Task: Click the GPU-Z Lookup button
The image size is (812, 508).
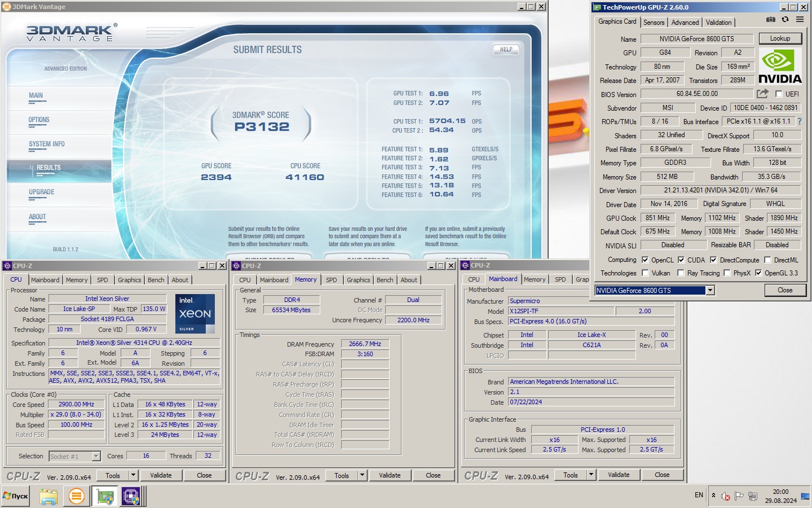Action: pos(780,38)
